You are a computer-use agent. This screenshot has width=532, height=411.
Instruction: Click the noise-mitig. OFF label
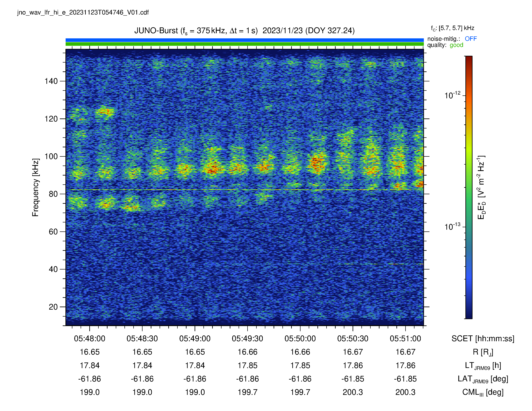tap(452, 39)
